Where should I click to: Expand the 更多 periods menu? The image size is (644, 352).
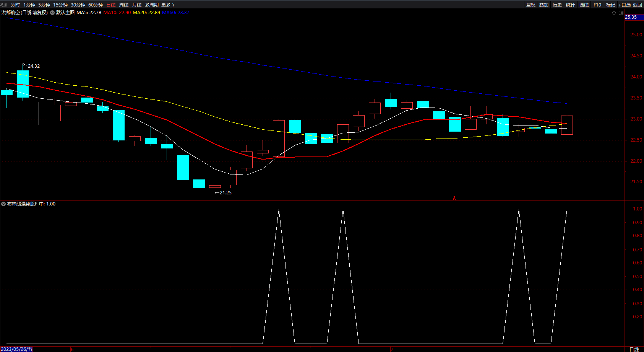pos(167,5)
